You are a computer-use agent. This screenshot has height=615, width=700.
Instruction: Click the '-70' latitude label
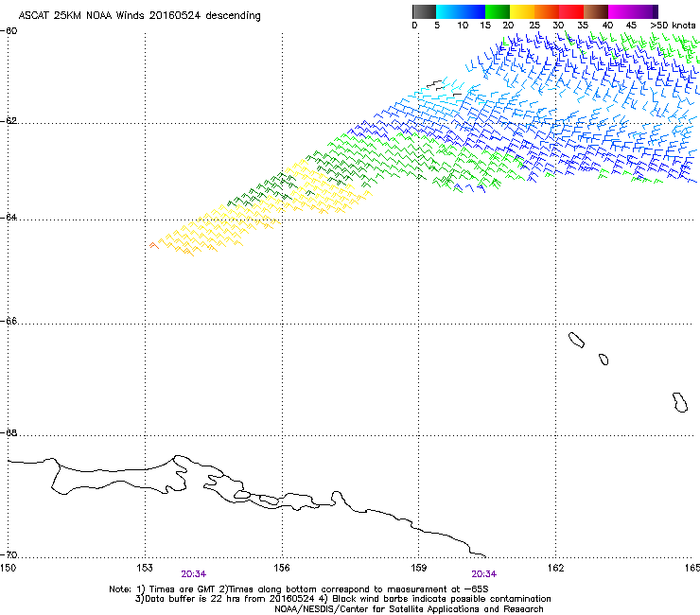coord(9,554)
